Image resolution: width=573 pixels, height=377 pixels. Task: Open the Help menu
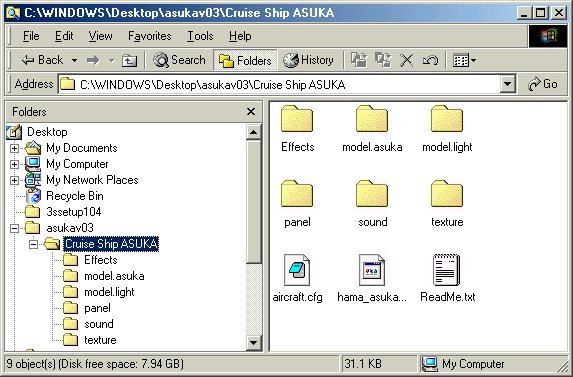240,36
